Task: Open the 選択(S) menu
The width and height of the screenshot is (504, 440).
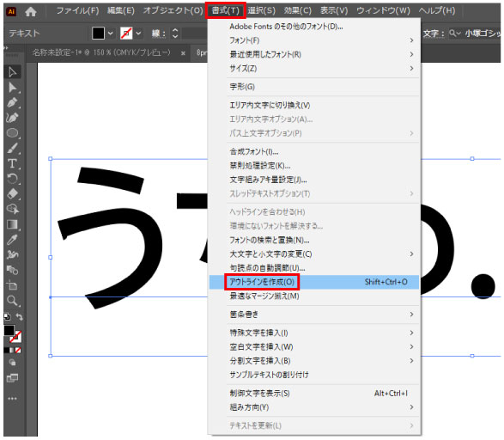Action: [261, 10]
